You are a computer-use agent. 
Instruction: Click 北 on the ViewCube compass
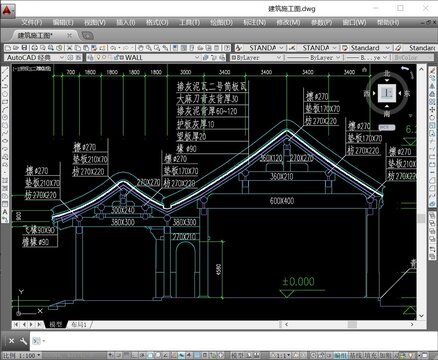387,73
